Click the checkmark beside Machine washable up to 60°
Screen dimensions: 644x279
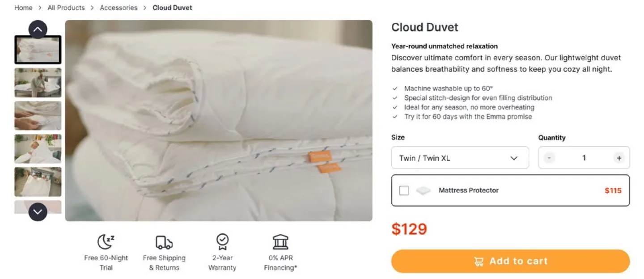coord(395,89)
